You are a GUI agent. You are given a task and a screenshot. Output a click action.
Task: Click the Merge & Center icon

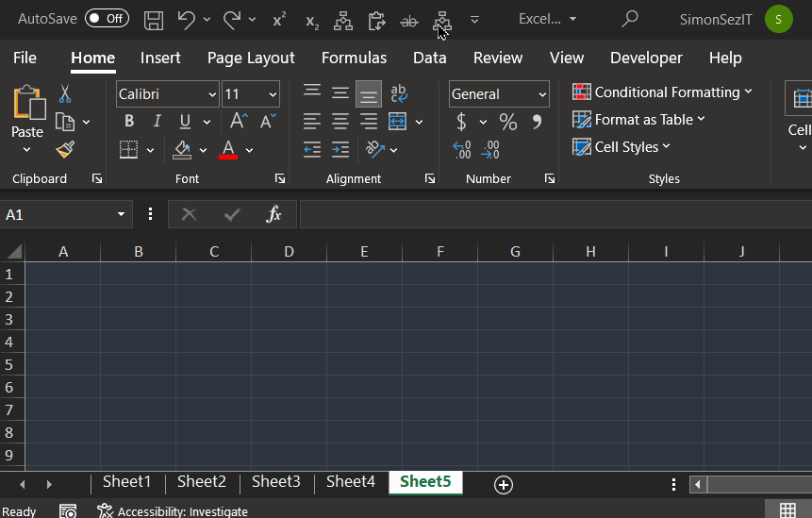coord(397,122)
